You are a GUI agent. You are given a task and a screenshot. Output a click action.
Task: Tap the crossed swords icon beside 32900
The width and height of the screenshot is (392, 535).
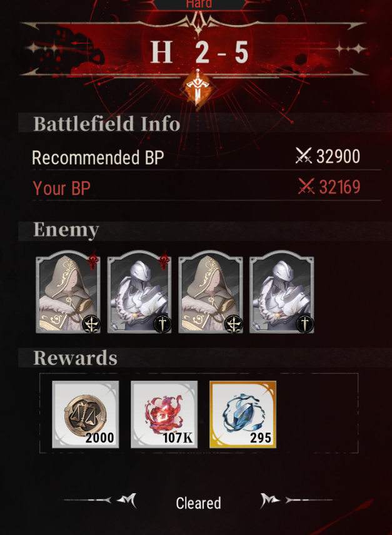(303, 156)
